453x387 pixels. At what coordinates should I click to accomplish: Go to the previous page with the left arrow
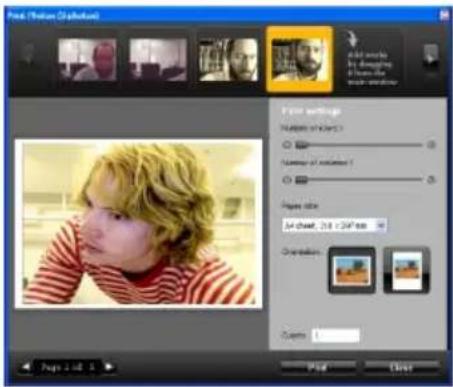26,367
